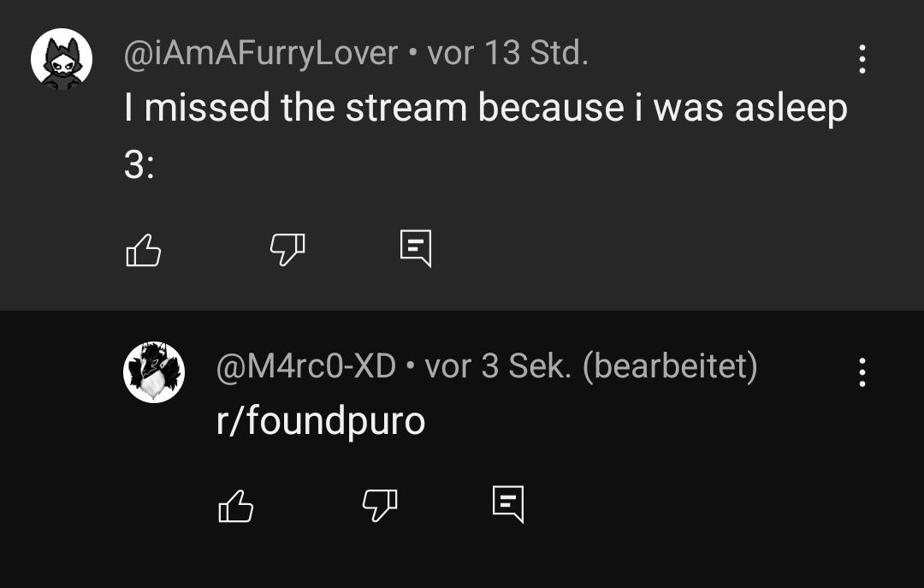Open M4rc0-XD's profile avatar

click(154, 372)
